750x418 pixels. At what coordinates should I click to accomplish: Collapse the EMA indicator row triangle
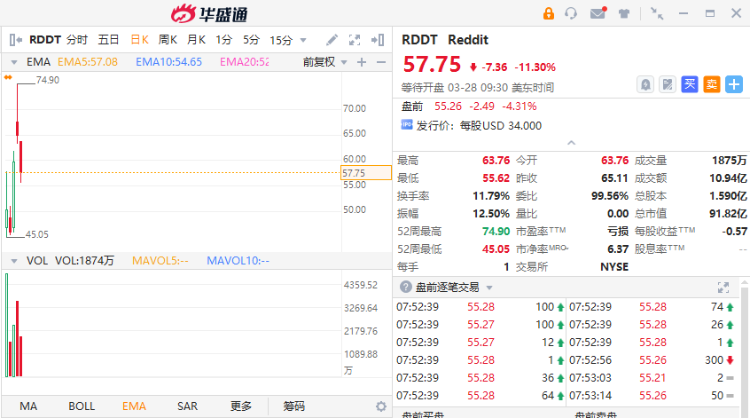tap(14, 62)
